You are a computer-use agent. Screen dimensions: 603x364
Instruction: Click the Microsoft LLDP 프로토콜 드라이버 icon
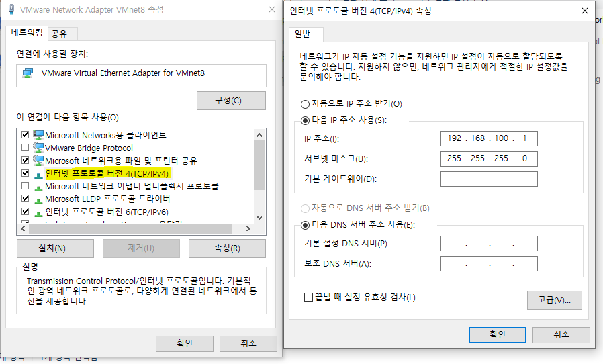coord(38,201)
